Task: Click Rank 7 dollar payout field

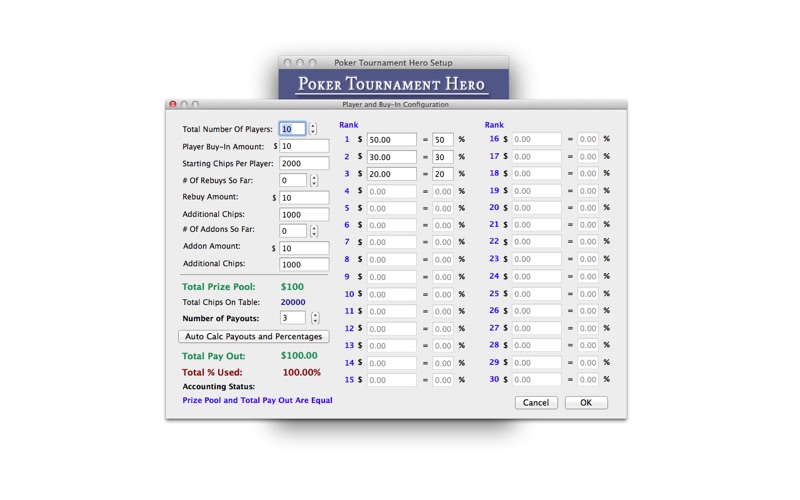Action: point(392,242)
